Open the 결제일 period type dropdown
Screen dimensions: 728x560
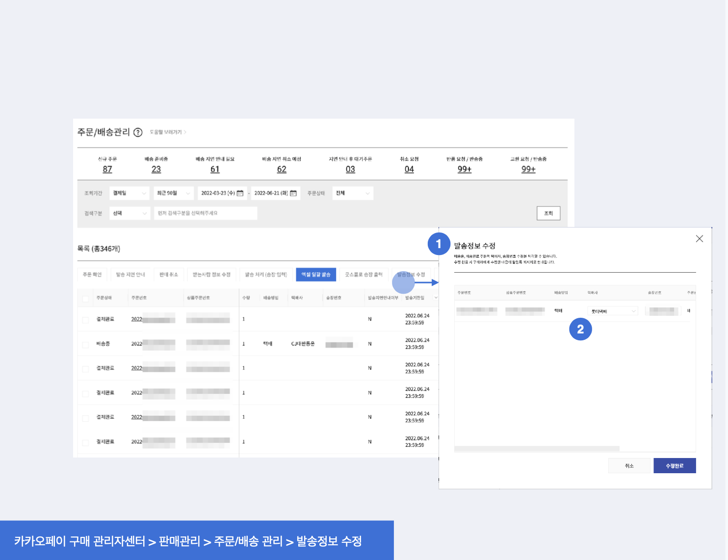(x=130, y=193)
